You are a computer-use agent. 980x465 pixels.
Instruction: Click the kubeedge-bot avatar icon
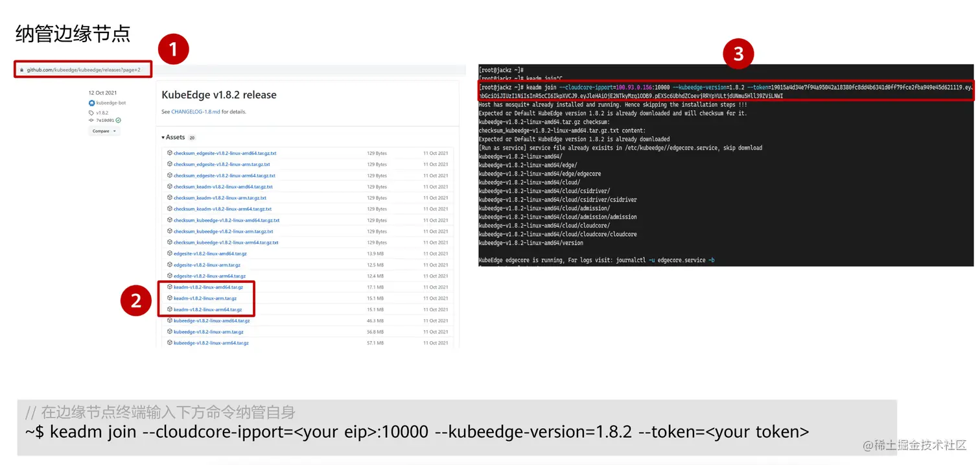point(91,103)
